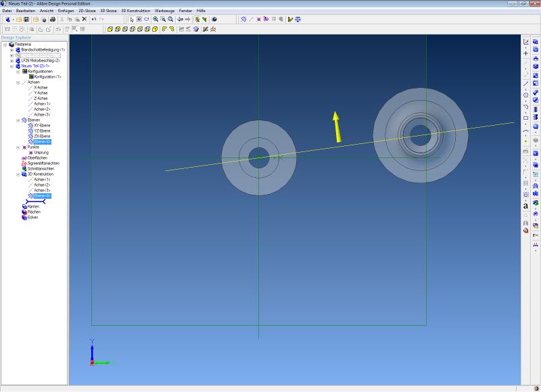The height and width of the screenshot is (392, 541).
Task: Select X-Achse in the tree
Action: tap(41, 88)
